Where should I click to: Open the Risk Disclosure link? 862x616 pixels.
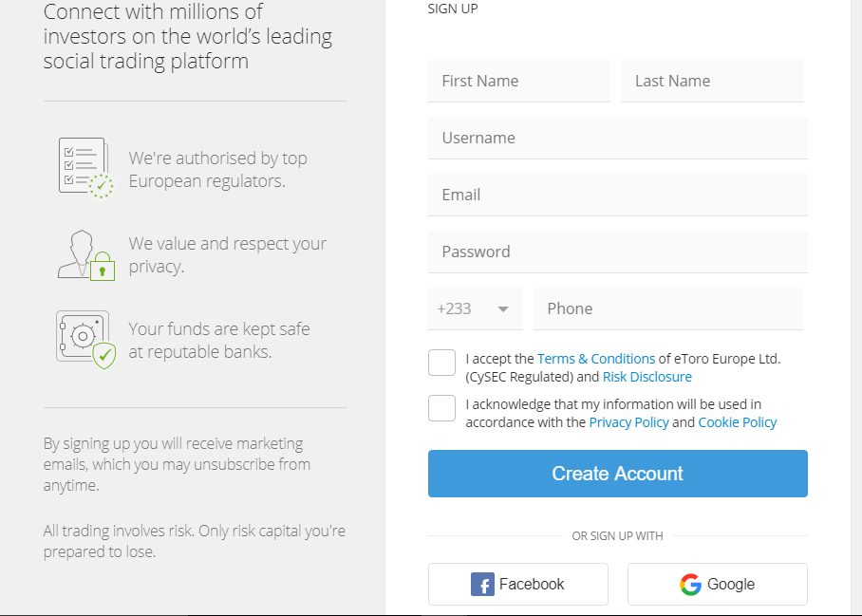(x=646, y=377)
